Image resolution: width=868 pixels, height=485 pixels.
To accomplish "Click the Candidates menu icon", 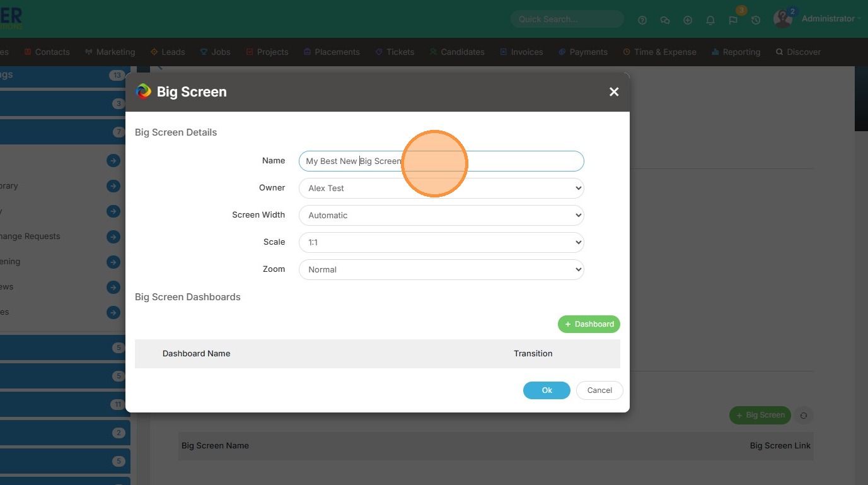I will pos(433,52).
